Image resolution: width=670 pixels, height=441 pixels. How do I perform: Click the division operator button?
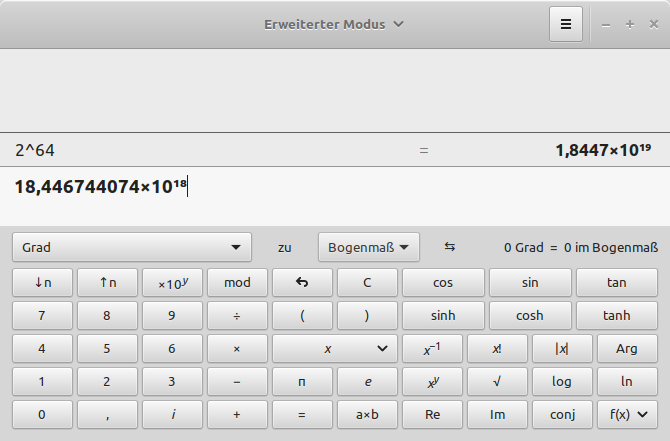click(x=237, y=316)
